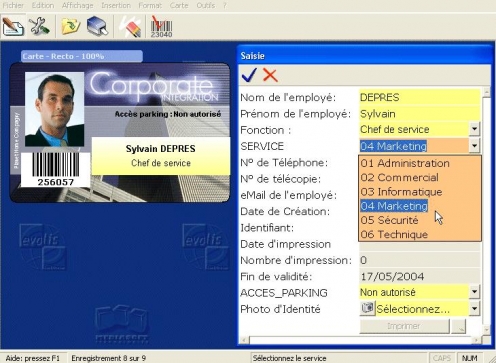This screenshot has width=496, height=363.
Task: Click the barcode 23040 toolbar icon
Action: click(161, 27)
